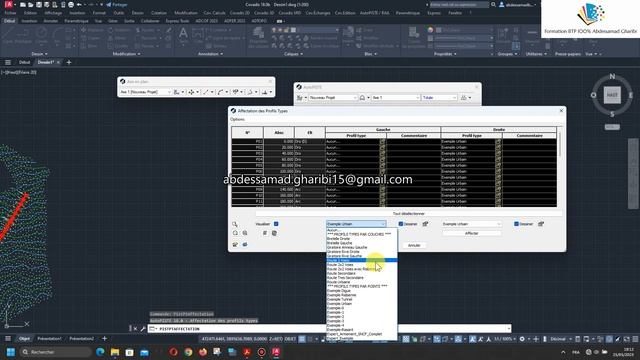Open the left 'Exemple Urbain' profile combo box
Viewport: 640px width, 360px height.
[356, 224]
